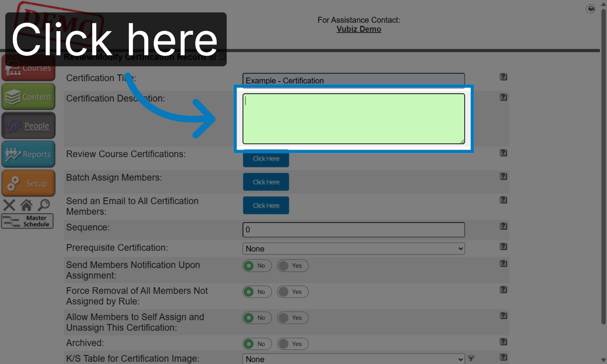The width and height of the screenshot is (607, 364).
Task: Click the X close icon below Setup
Action: coord(9,205)
